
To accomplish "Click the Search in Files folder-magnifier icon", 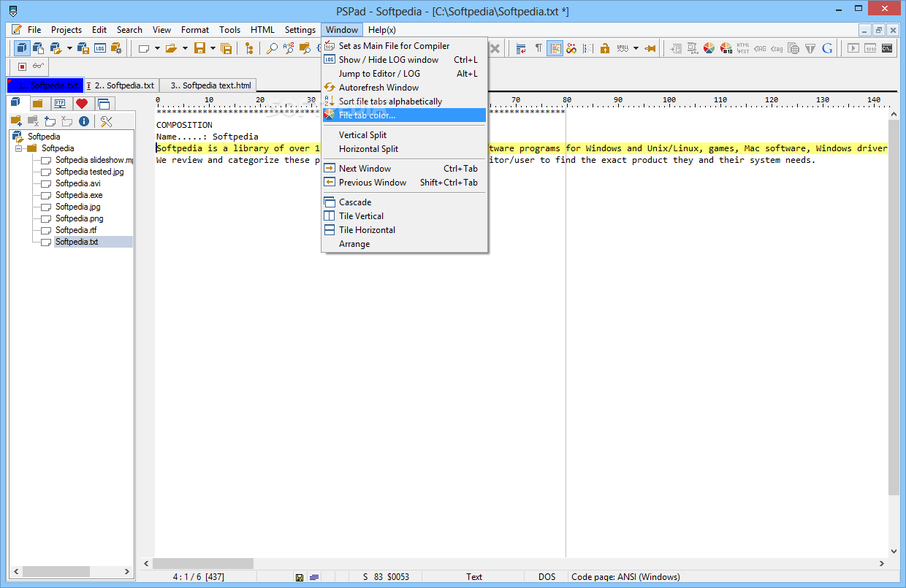I will pos(305,48).
